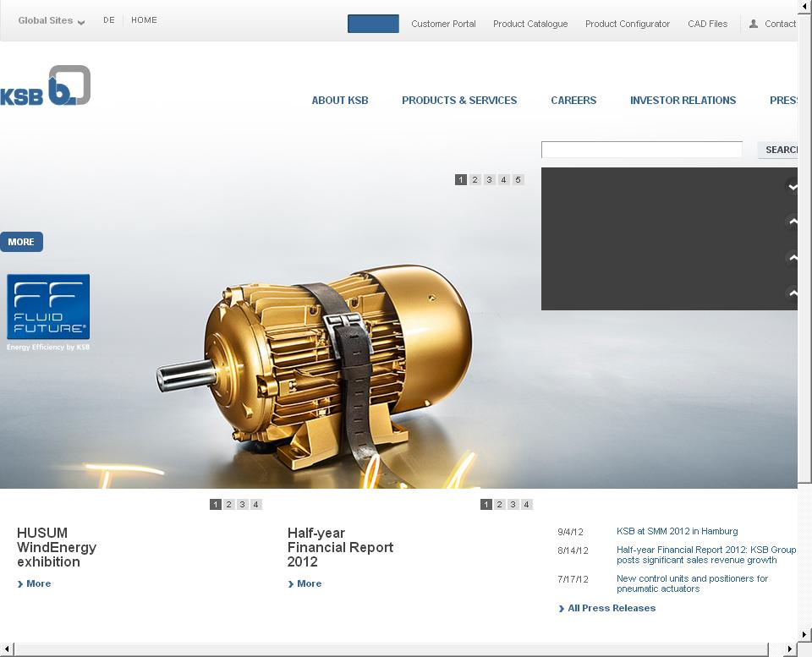Expand the fourth dark panel chevron
This screenshot has width=812, height=657.
pos(792,293)
